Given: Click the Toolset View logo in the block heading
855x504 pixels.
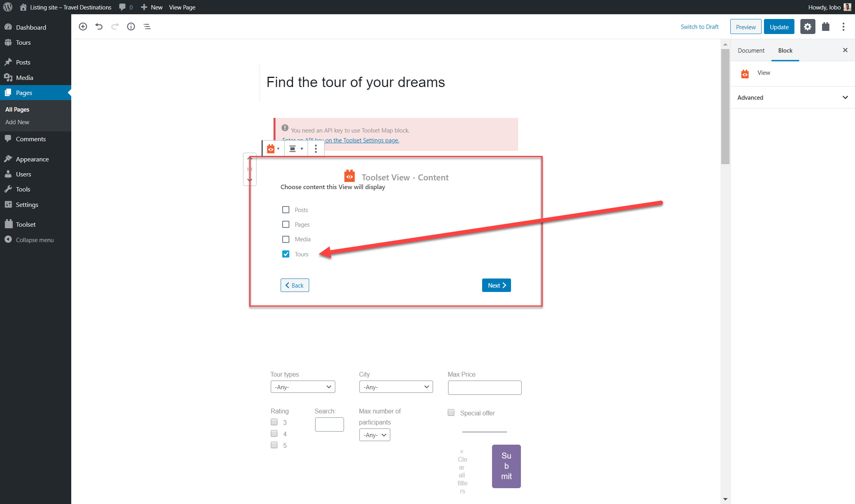Looking at the screenshot, I should pyautogui.click(x=350, y=176).
